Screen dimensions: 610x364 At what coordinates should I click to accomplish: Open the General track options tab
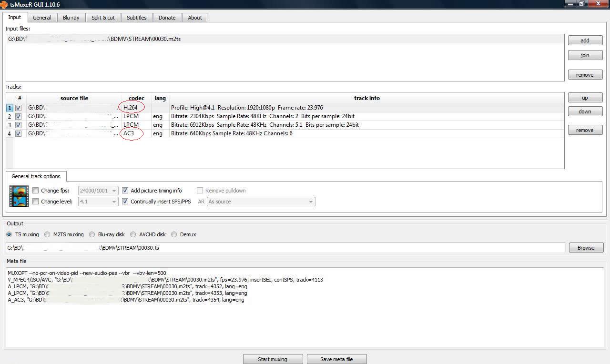(x=36, y=176)
